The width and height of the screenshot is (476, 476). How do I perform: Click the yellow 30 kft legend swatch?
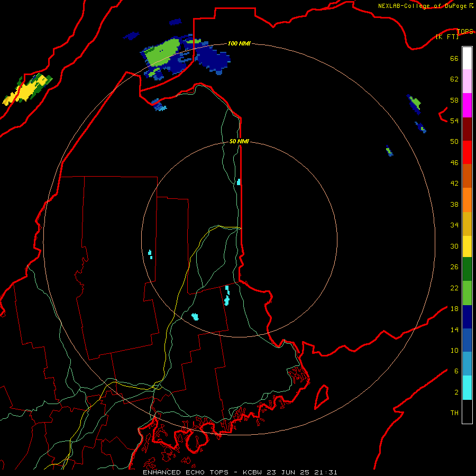(x=467, y=246)
